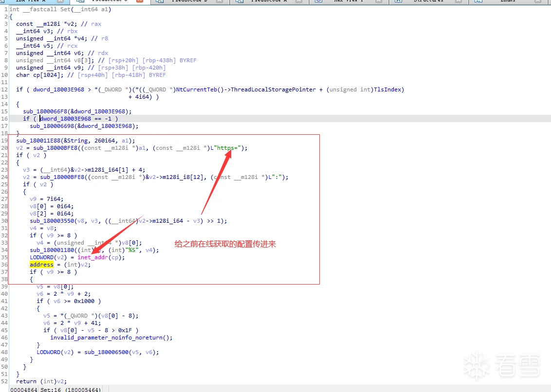Image resolution: width=551 pixels, height=392 pixels.
Task: Select the 0x1000 constant on line 41
Action: point(84,302)
